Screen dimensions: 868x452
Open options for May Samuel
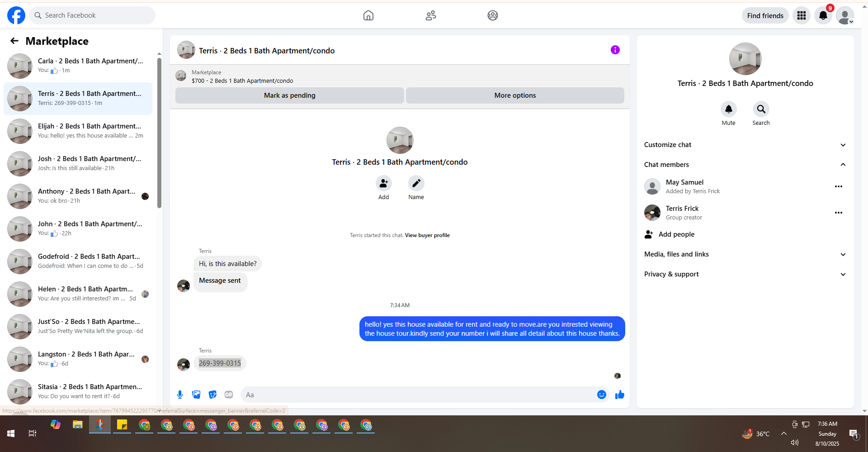[839, 186]
